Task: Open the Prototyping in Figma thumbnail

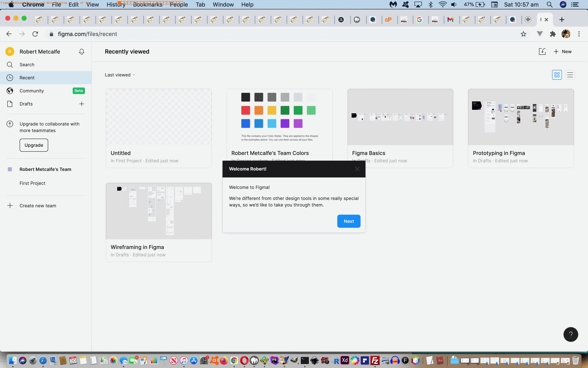Action: point(521,117)
